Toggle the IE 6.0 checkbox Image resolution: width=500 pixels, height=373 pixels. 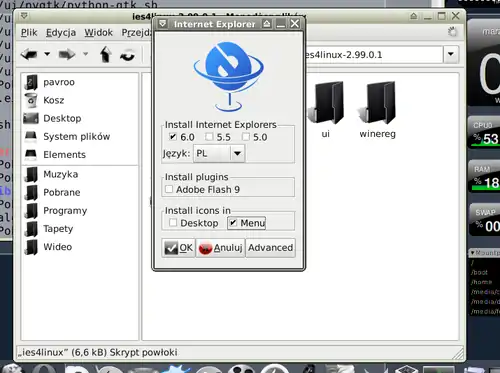pyautogui.click(x=173, y=137)
